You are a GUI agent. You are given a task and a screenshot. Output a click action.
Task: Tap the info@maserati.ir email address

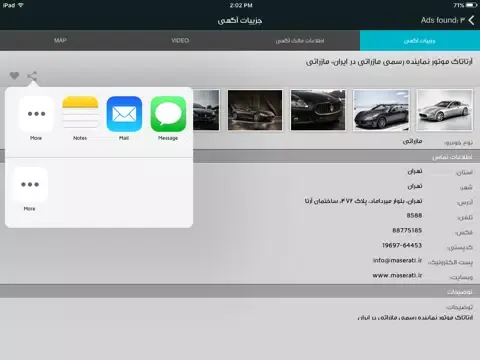pyautogui.click(x=397, y=260)
